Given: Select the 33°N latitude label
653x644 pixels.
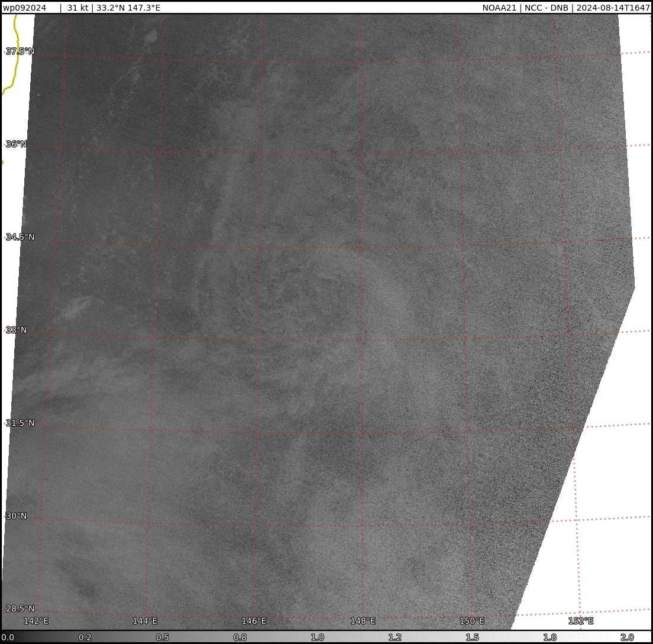Looking at the screenshot, I should pos(17,330).
